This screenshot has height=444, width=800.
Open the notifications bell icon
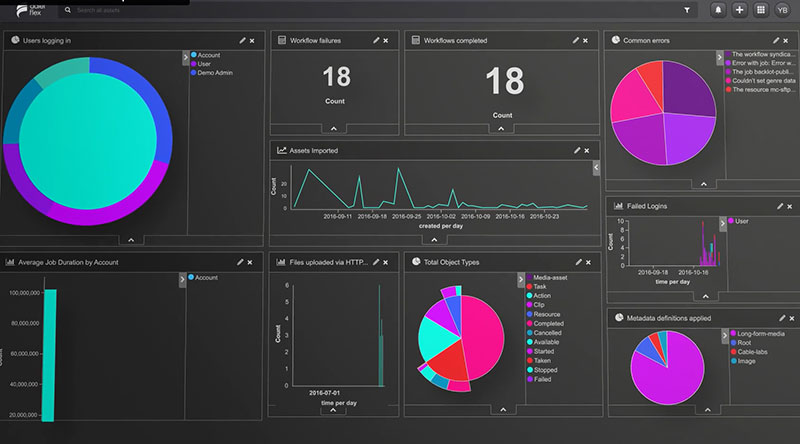click(718, 10)
